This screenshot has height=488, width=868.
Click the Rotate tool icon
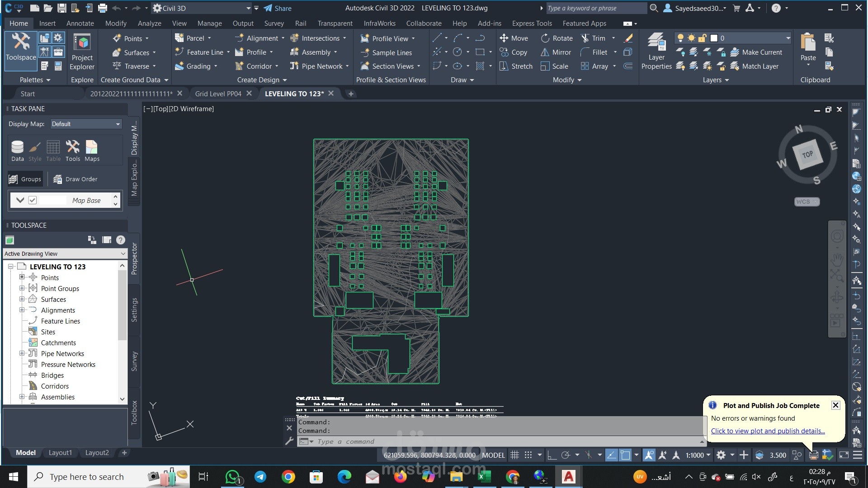(545, 38)
